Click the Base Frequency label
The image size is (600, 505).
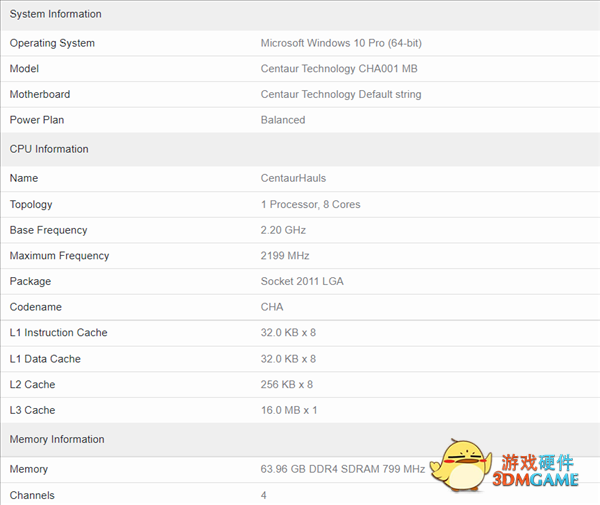tap(48, 230)
